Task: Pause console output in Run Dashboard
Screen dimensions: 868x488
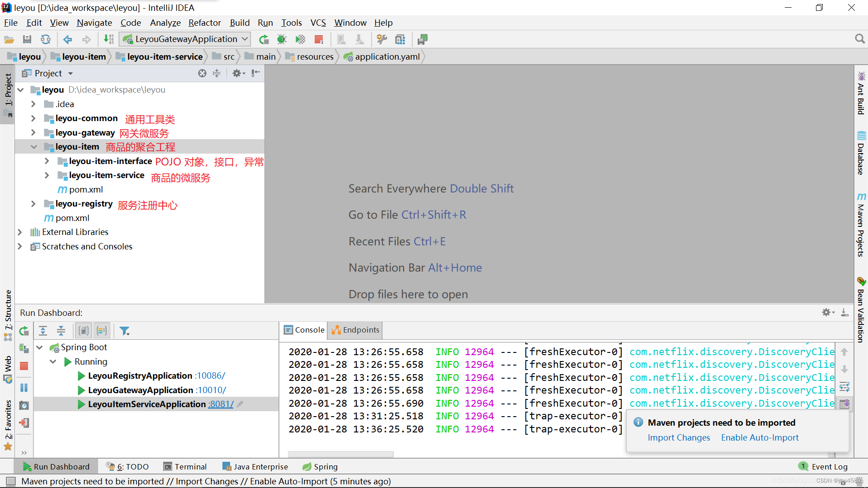Action: 24,388
